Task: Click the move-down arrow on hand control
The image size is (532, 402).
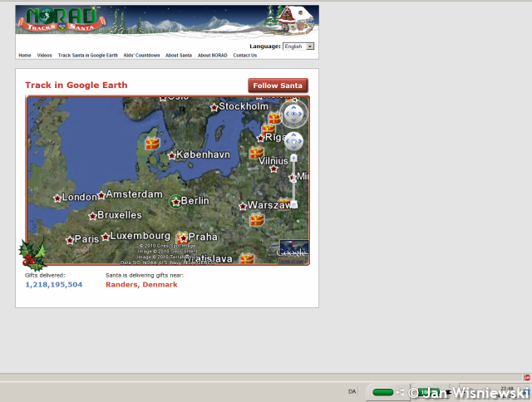Action: coord(293,148)
